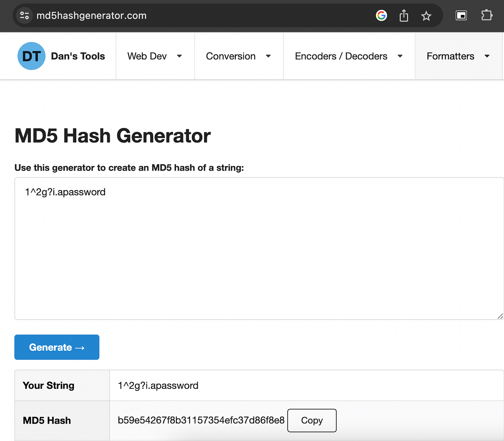Image resolution: width=504 pixels, height=441 pixels.
Task: Copy the MD5 hash with Copy button
Action: click(312, 420)
